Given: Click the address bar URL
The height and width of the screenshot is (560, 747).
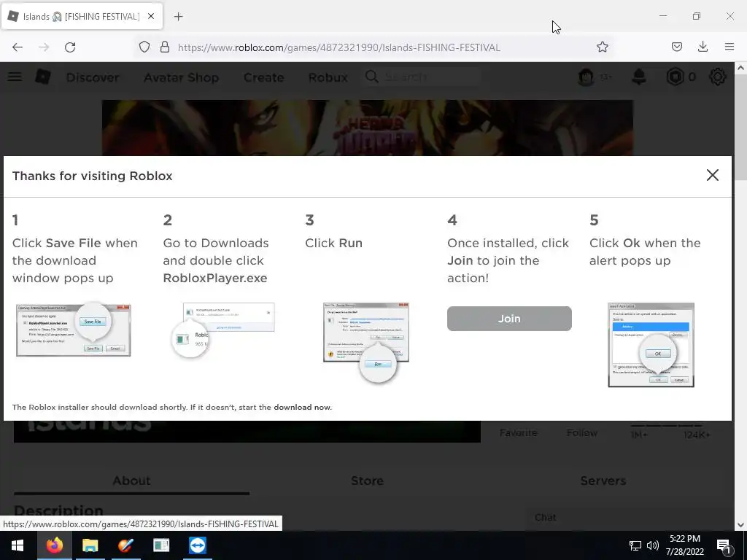Looking at the screenshot, I should point(338,47).
